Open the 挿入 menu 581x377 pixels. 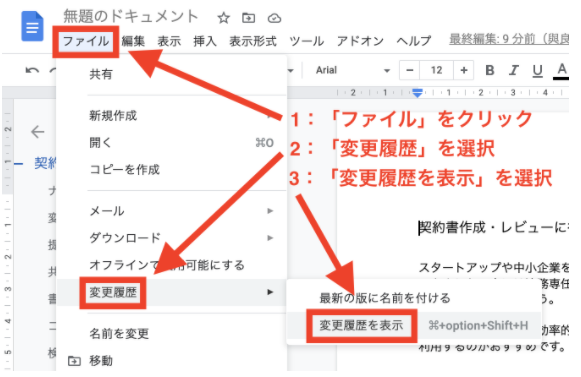[205, 41]
